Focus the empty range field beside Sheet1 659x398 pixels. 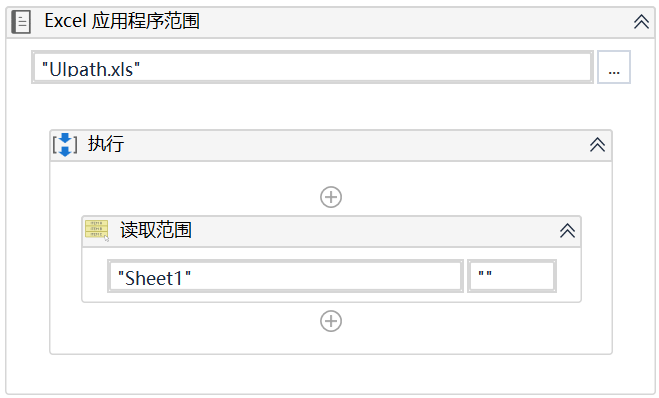[x=512, y=276]
